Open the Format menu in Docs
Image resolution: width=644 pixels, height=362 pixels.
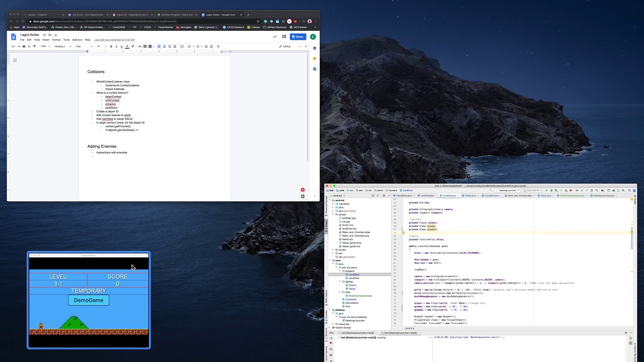coord(56,40)
